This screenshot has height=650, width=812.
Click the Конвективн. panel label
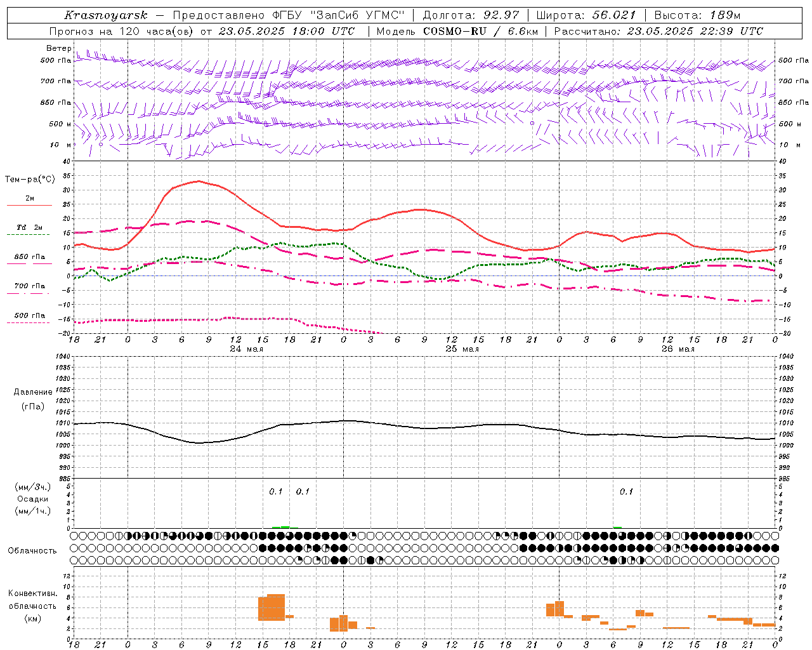[33, 594]
